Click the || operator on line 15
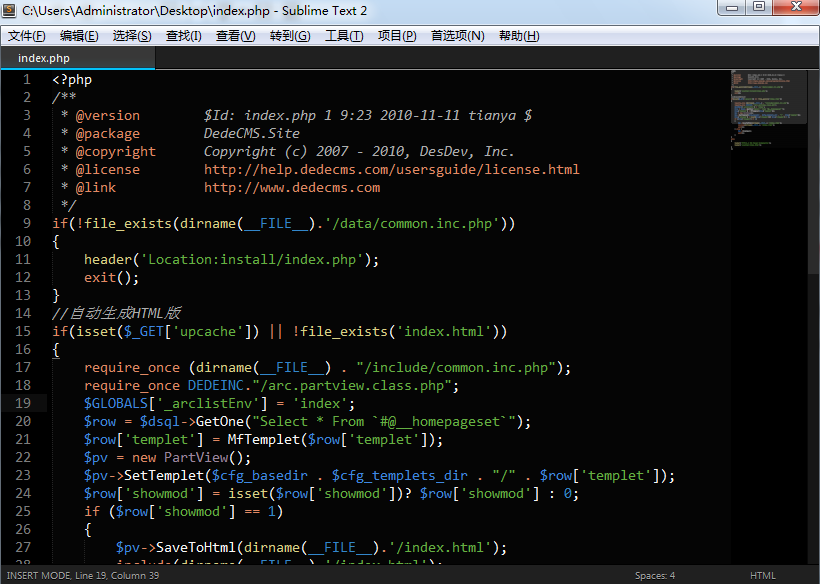 coord(276,331)
